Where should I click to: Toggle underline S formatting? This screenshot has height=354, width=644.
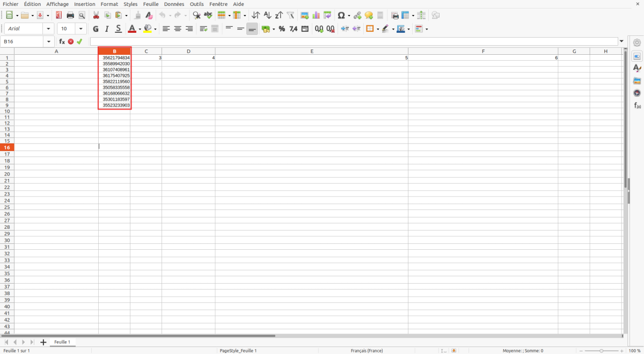click(119, 29)
